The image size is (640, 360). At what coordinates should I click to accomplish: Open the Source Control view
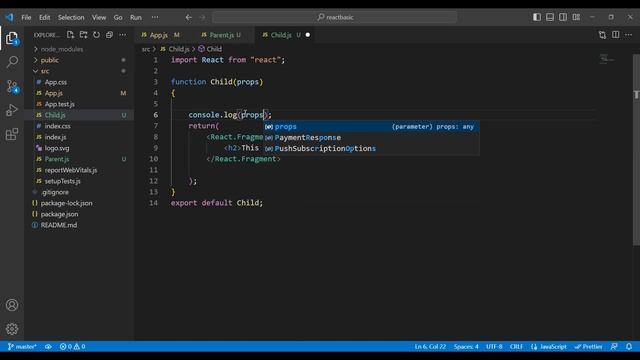click(12, 86)
